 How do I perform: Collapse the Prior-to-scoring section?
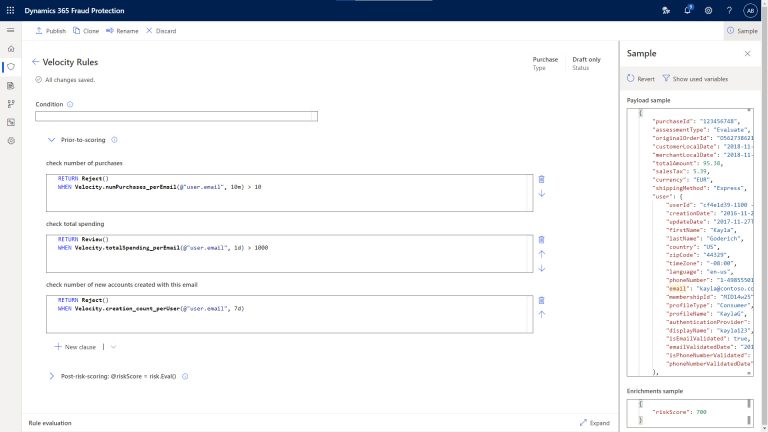click(51, 140)
